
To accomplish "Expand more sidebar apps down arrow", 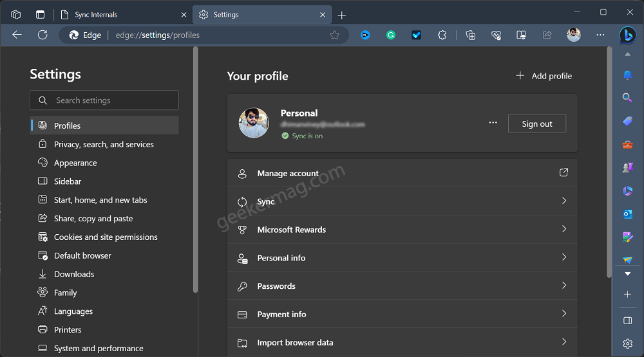I will (x=627, y=274).
